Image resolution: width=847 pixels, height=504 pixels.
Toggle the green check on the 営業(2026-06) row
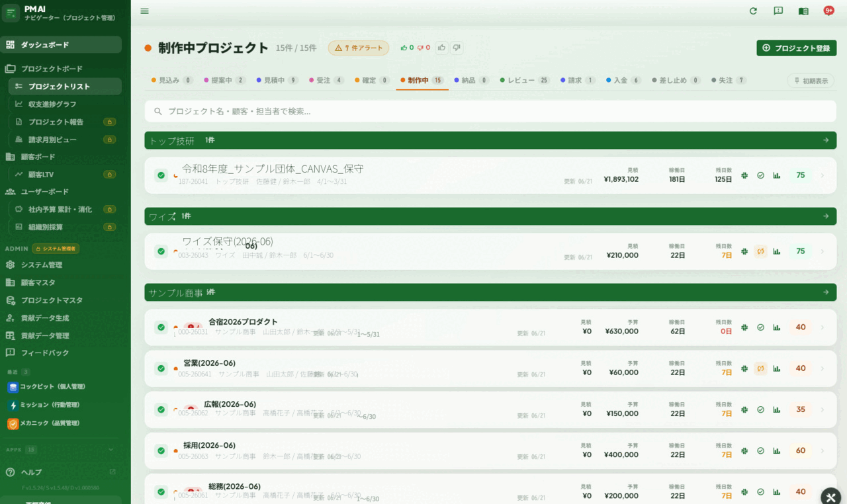pyautogui.click(x=161, y=368)
